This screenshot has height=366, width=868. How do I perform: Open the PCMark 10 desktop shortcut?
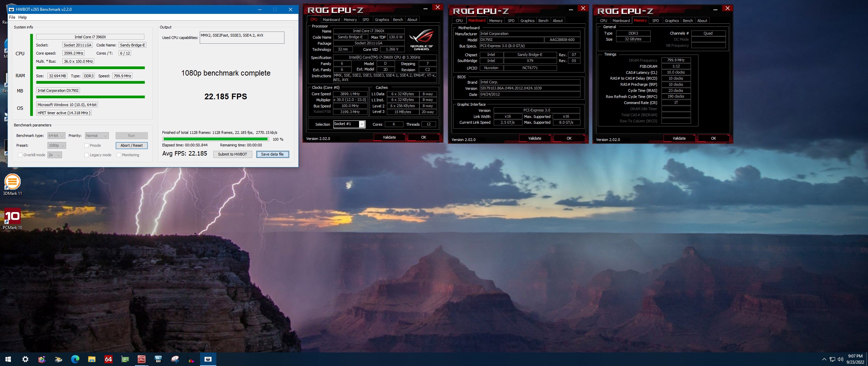pyautogui.click(x=12, y=219)
